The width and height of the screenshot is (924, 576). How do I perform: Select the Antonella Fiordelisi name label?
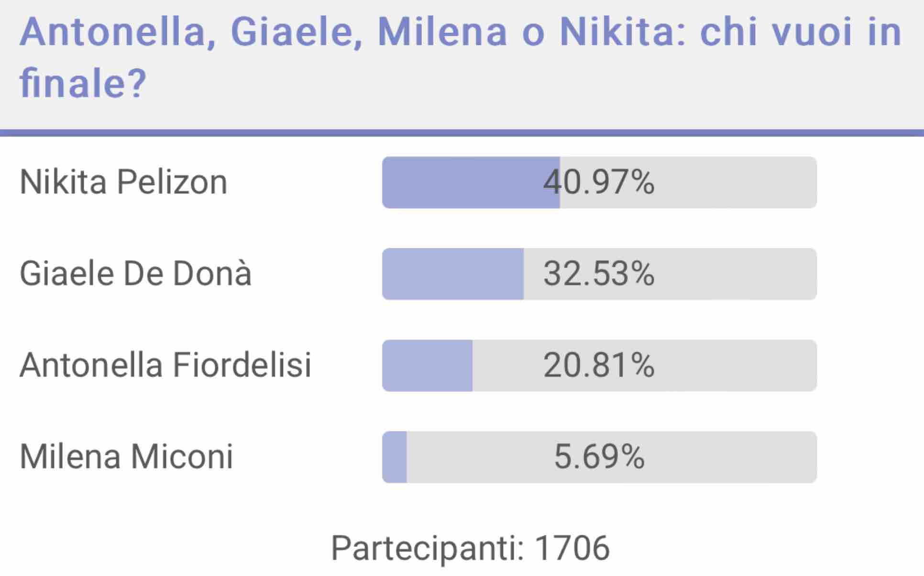point(165,366)
